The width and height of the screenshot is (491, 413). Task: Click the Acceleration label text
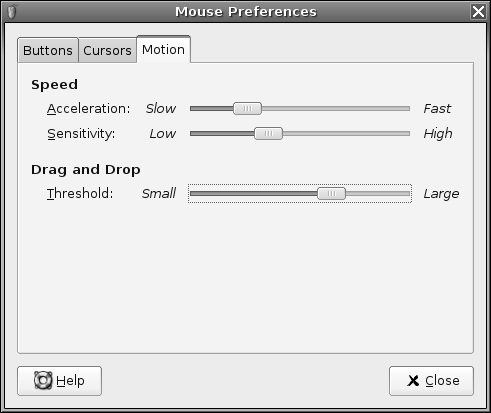click(x=88, y=109)
